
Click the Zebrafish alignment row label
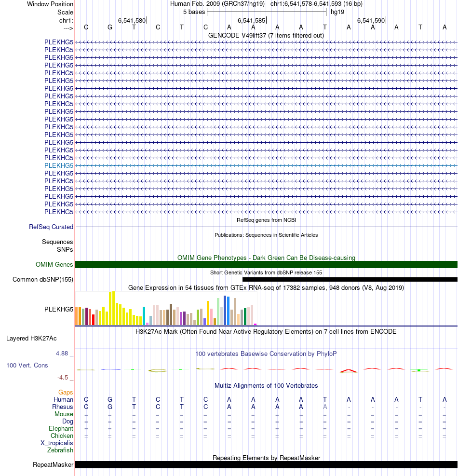[x=60, y=450]
